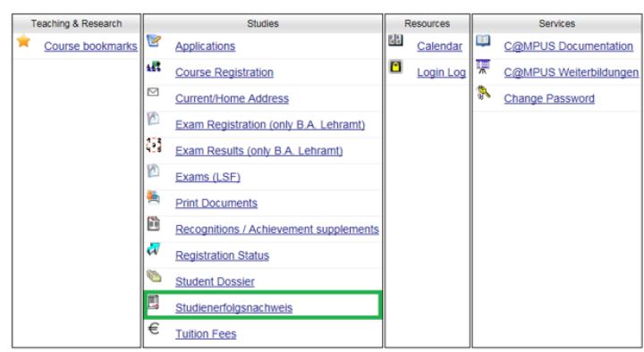The width and height of the screenshot is (644, 352).
Task: Click the keys icon beside Change Password
Action: (x=483, y=93)
